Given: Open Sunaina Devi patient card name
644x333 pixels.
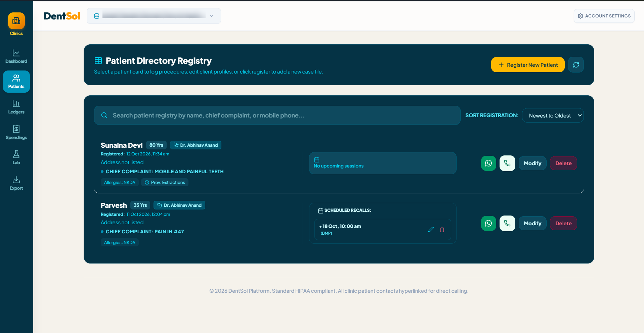Looking at the screenshot, I should pyautogui.click(x=122, y=145).
